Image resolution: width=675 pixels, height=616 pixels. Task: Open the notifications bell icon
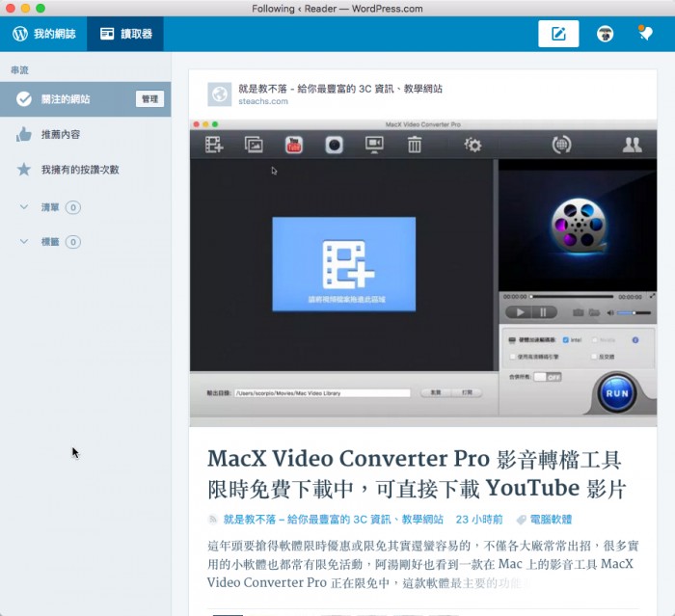[x=645, y=33]
